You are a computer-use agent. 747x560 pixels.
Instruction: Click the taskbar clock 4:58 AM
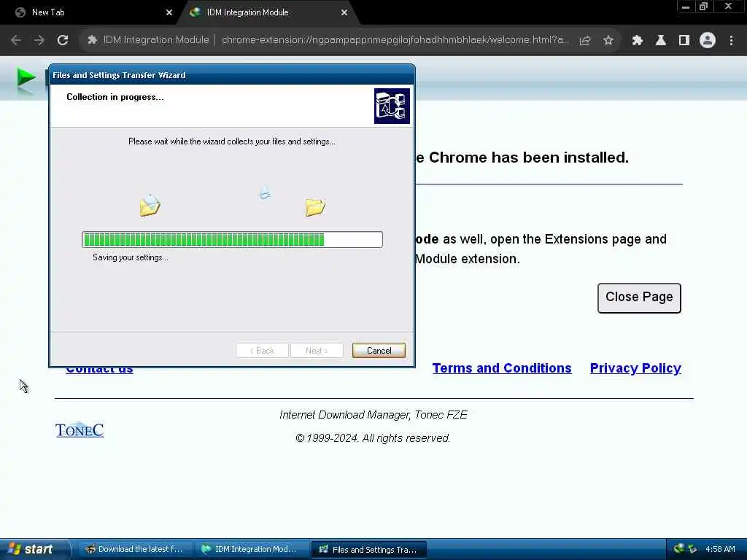720,549
